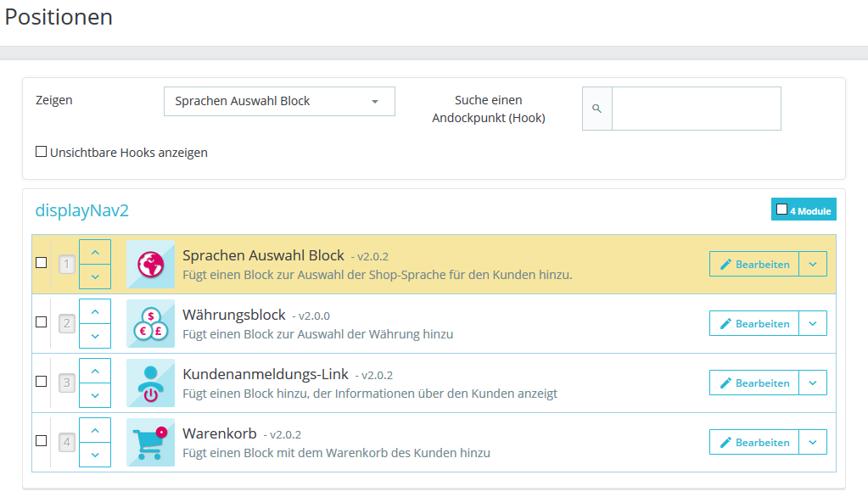868x503 pixels.
Task: Check the box in 4 Module badge
Action: click(781, 210)
